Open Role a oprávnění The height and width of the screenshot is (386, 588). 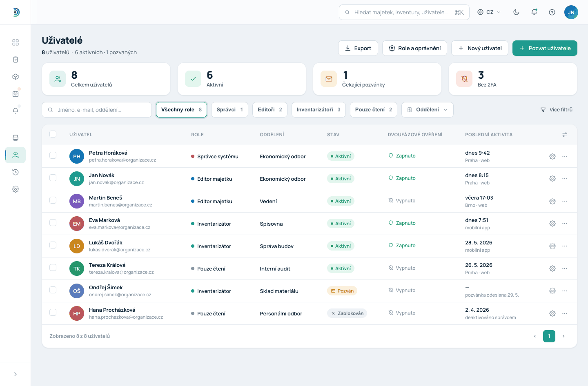click(414, 48)
